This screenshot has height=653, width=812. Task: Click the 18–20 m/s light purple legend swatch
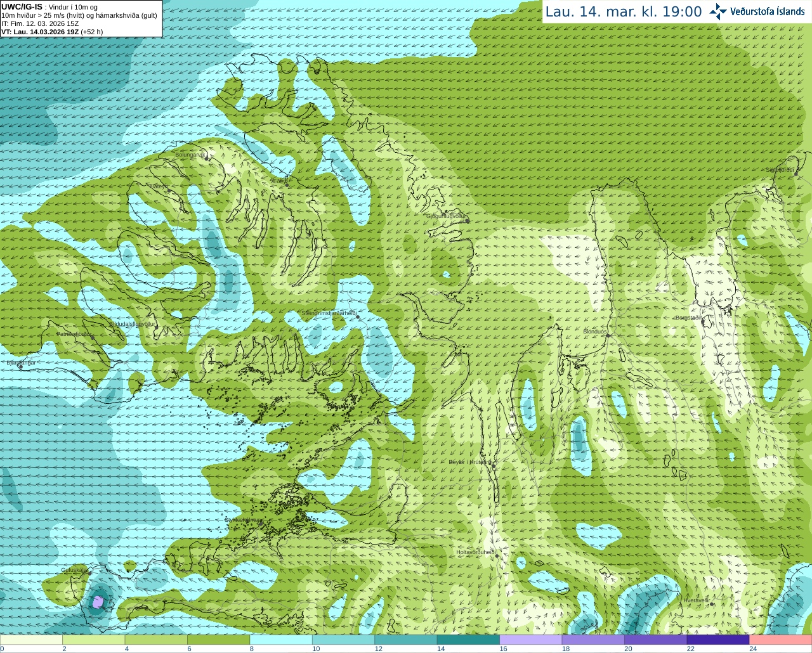(593, 640)
